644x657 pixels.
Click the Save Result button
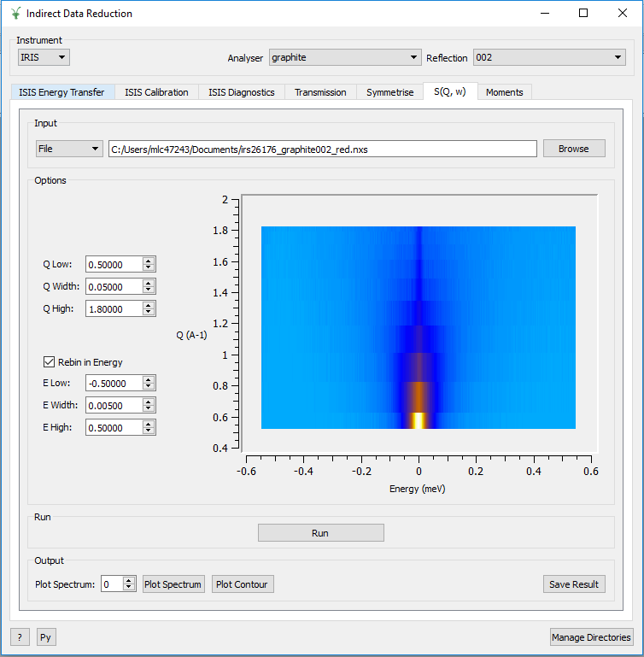click(574, 584)
